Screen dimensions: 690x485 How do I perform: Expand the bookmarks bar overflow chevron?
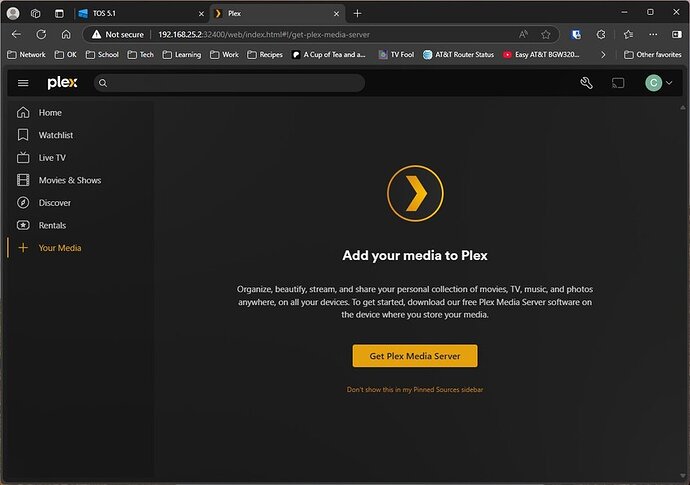tap(603, 55)
